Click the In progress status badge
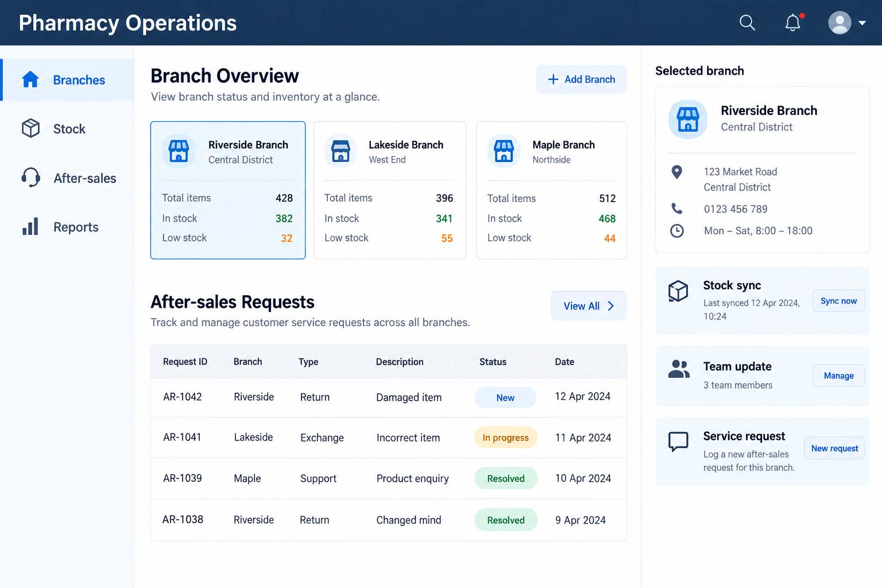Screen dimensions: 882x588 [505, 438]
